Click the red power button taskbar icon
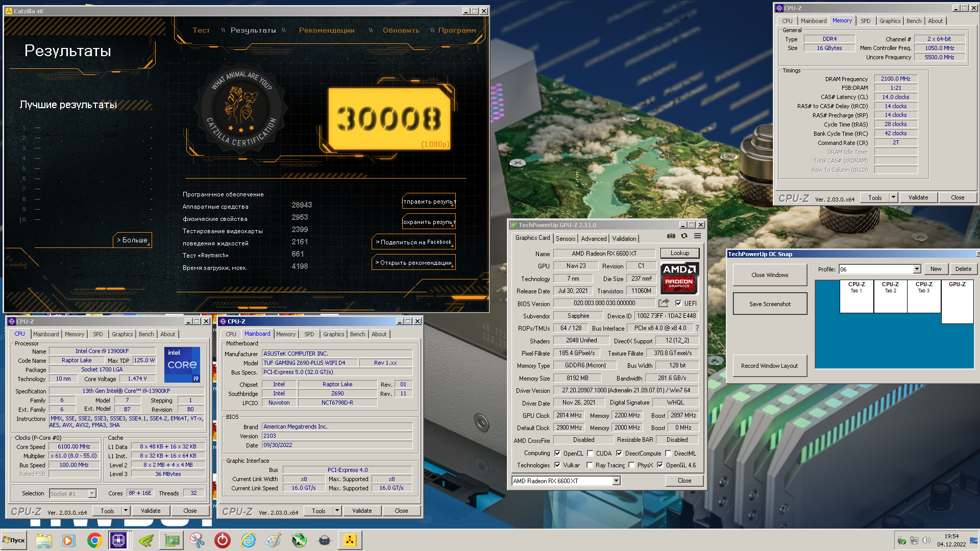The height and width of the screenshot is (551, 980). tap(223, 540)
